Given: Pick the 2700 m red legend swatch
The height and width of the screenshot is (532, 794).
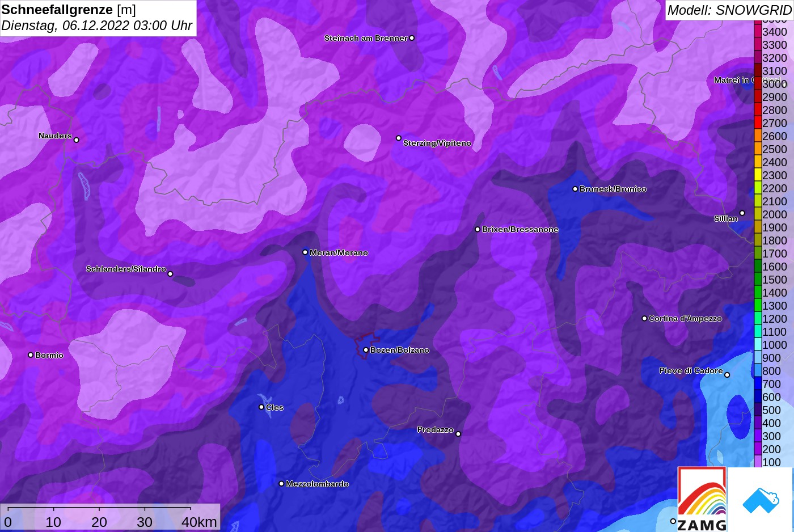Looking at the screenshot, I should [x=758, y=123].
